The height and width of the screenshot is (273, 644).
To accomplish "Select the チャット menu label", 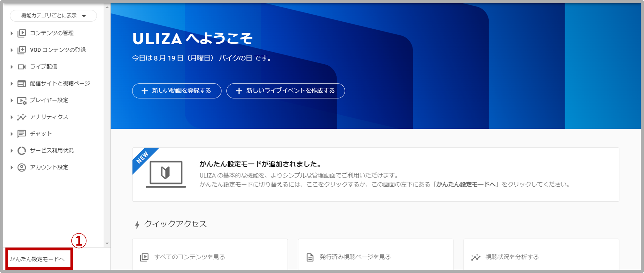I will click(41, 134).
